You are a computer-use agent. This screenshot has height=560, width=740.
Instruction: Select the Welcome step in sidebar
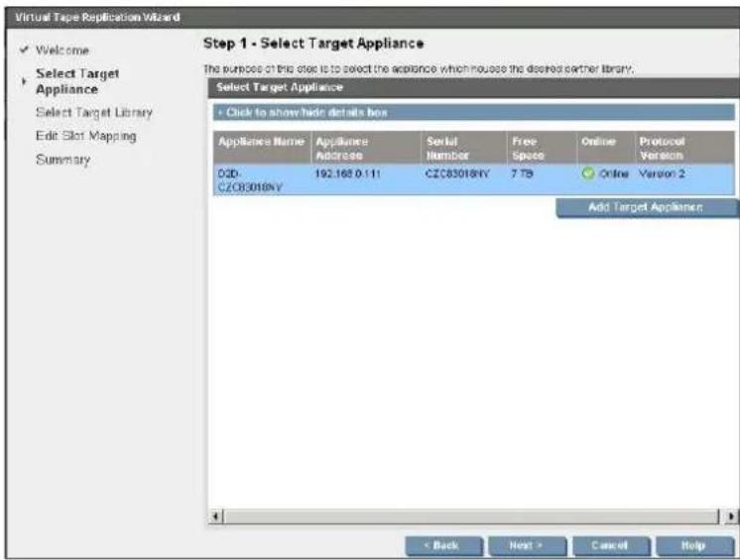(x=62, y=50)
